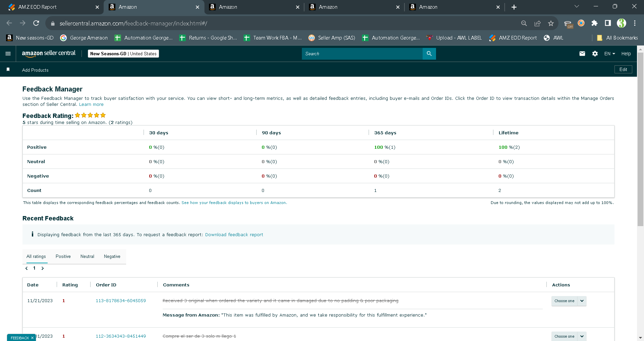
Task: Click the Seller Central search field
Action: point(362,54)
